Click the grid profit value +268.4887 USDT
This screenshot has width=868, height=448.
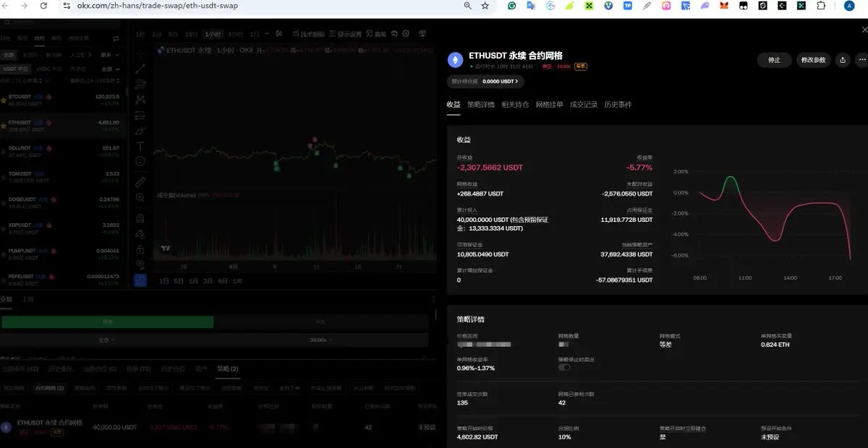[x=480, y=194]
